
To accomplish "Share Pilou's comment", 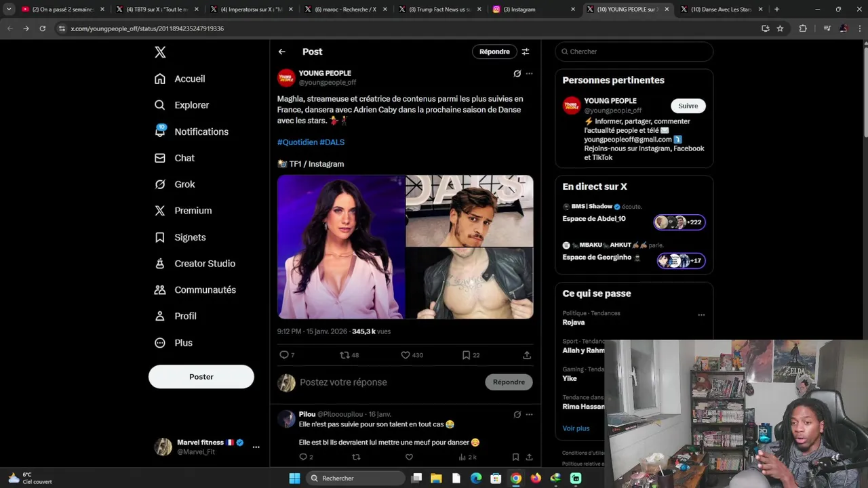I will point(529,457).
